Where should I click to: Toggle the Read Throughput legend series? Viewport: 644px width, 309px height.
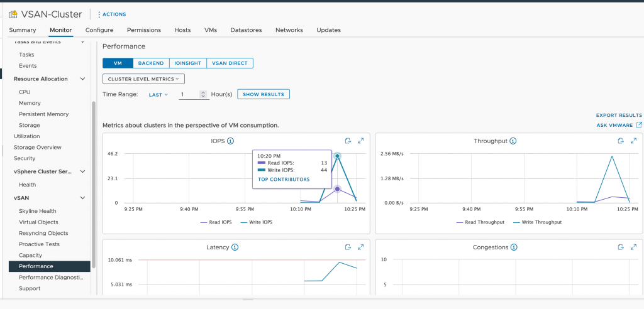coord(480,222)
